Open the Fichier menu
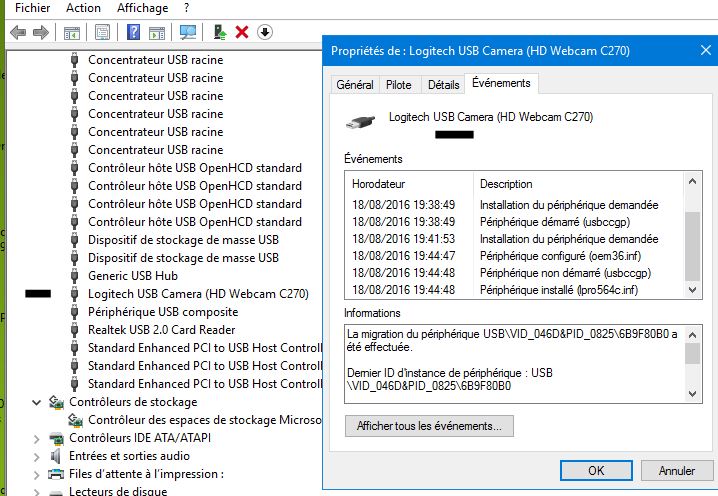 (x=33, y=8)
